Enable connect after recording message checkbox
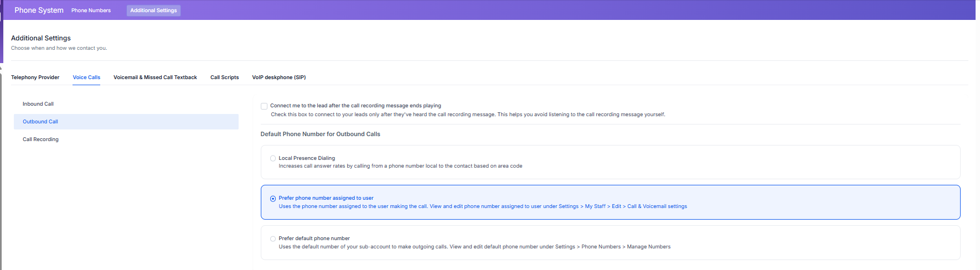 tap(264, 106)
